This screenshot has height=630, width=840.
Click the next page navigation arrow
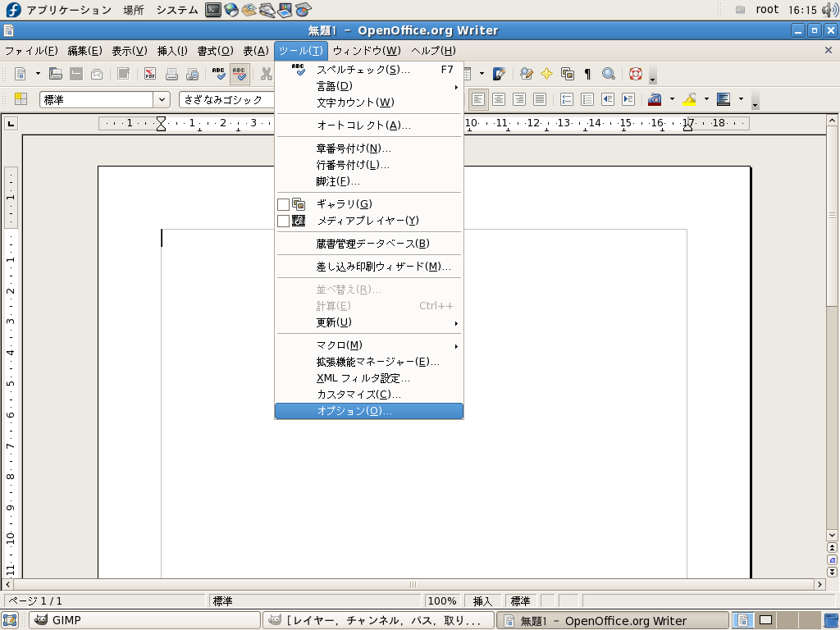pyautogui.click(x=832, y=572)
